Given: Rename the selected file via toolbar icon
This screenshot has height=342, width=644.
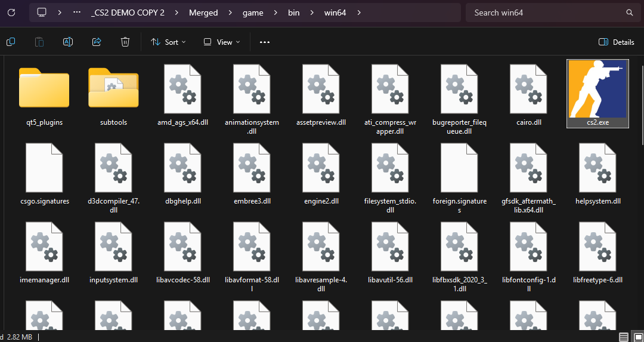Looking at the screenshot, I should (68, 42).
